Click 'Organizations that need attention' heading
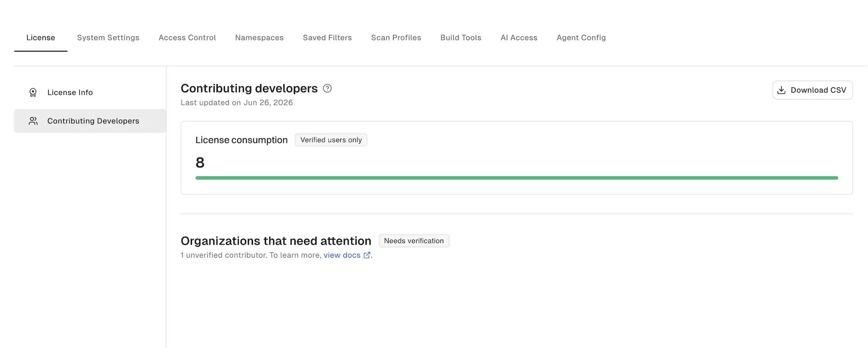The image size is (868, 348). [x=276, y=241]
